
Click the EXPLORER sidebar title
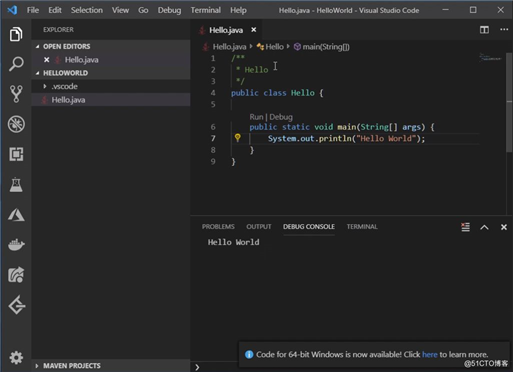(x=58, y=30)
